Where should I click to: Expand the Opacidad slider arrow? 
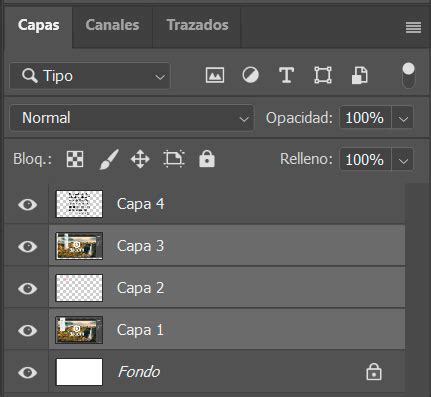tap(403, 118)
